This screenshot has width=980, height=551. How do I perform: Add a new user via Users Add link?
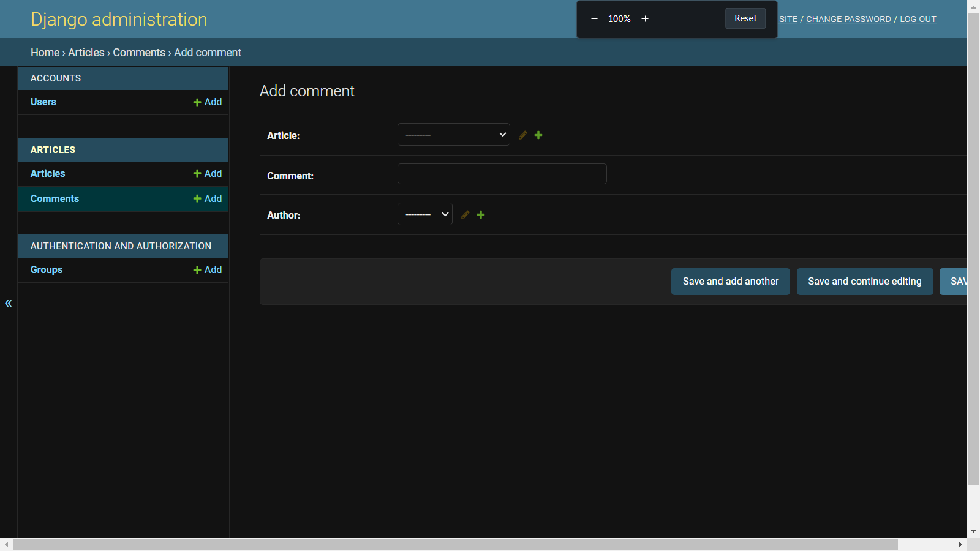208,102
